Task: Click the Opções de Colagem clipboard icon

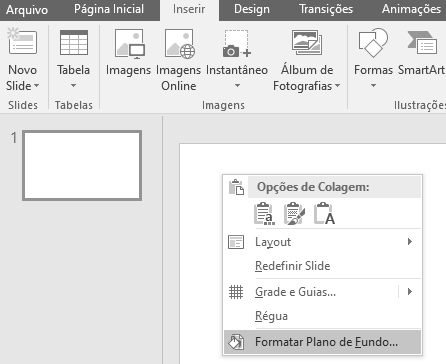Action: [236, 187]
